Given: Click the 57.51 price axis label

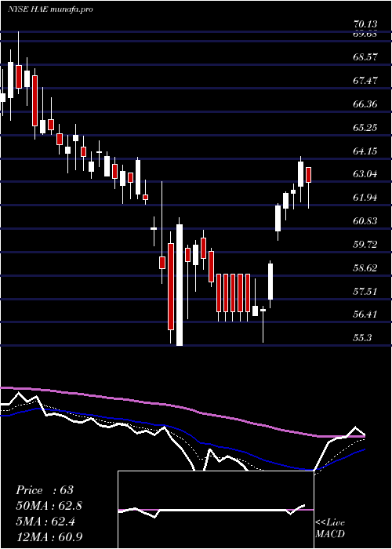Looking at the screenshot, I should tap(365, 291).
